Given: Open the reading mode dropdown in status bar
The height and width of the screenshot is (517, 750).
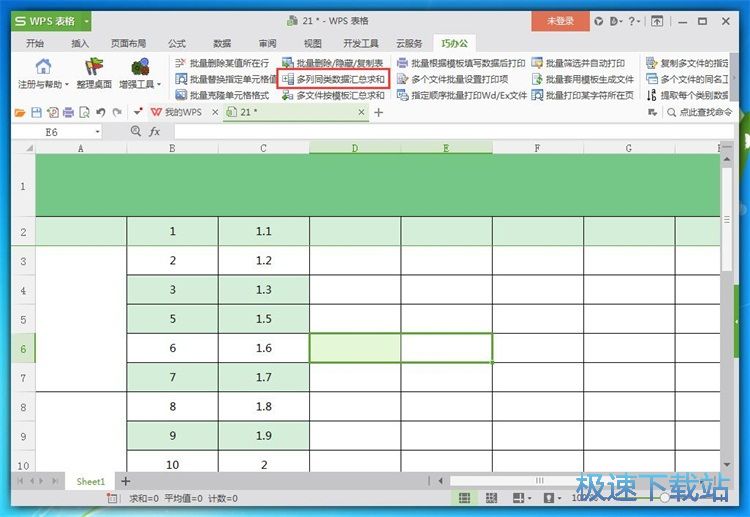Looking at the screenshot, I should 529,498.
